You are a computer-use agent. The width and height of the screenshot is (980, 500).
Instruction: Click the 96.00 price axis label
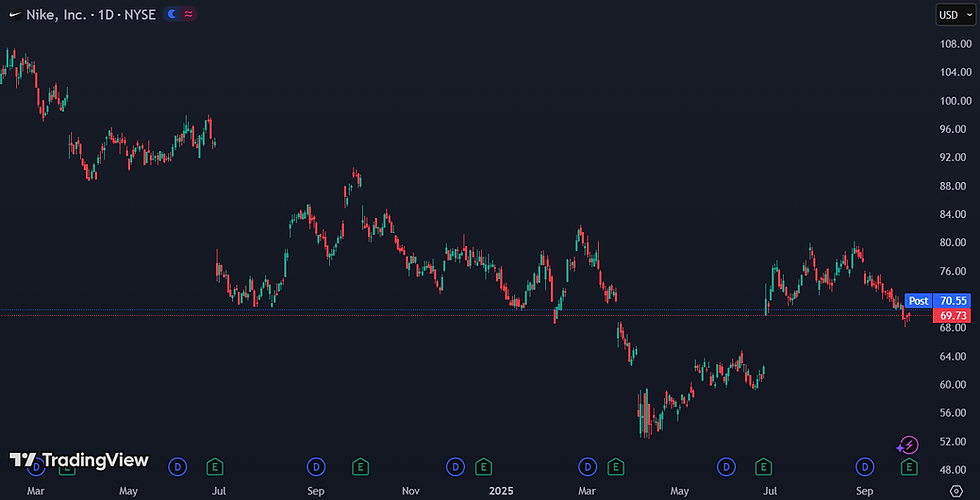point(954,129)
